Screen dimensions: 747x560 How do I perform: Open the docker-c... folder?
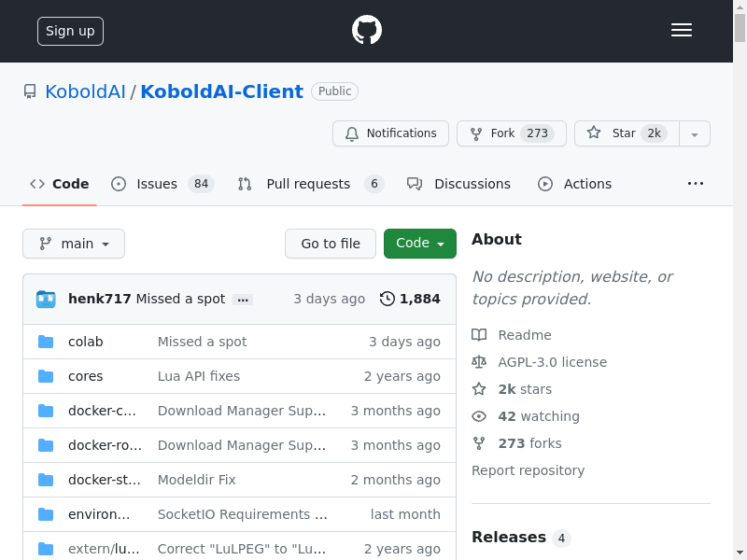coord(102,411)
